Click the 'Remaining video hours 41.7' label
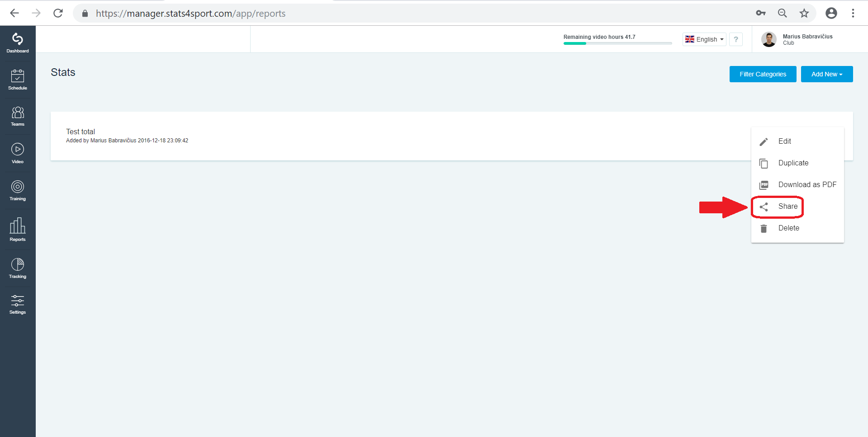 pyautogui.click(x=599, y=37)
